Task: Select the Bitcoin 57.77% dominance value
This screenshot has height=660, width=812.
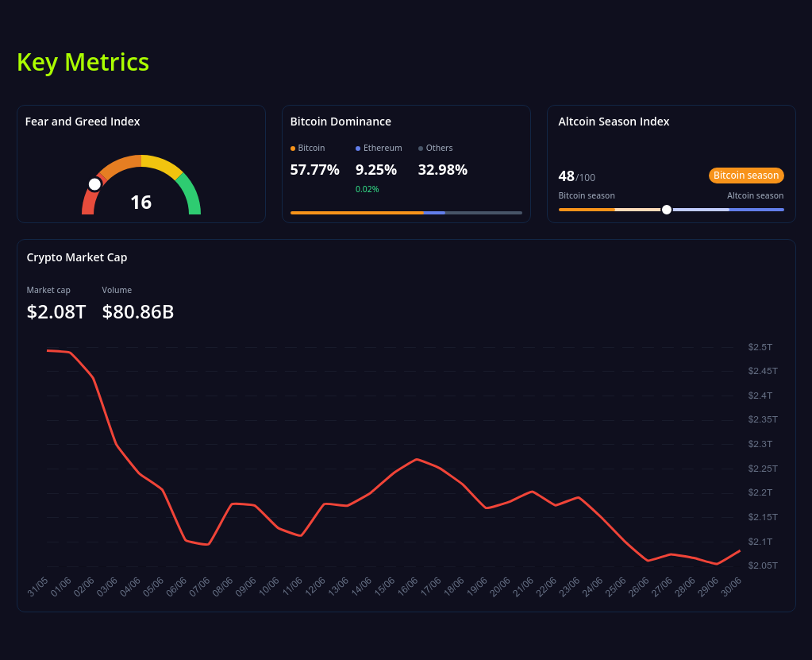Action: (314, 170)
